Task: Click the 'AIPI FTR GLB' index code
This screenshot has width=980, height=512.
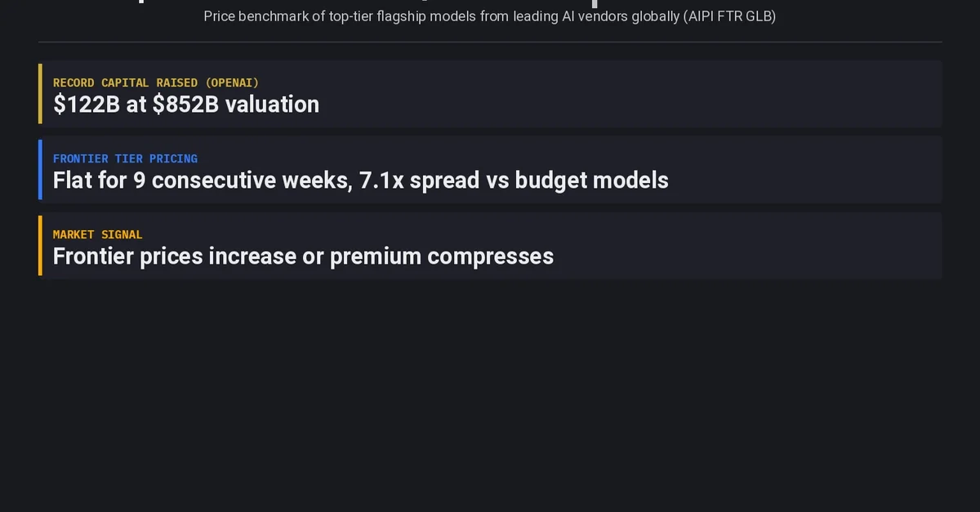Action: (x=728, y=16)
